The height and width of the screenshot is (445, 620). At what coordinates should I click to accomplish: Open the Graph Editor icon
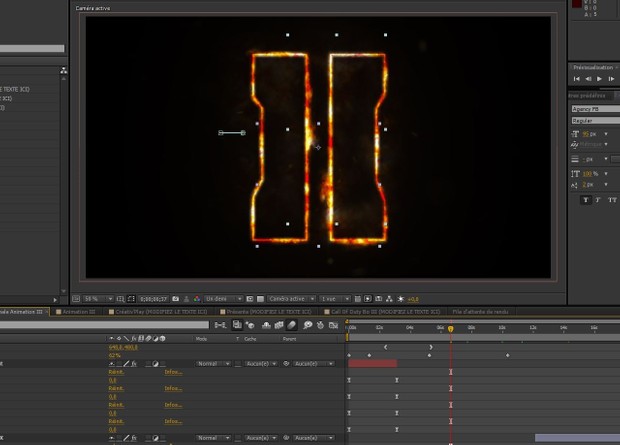coord(334,325)
